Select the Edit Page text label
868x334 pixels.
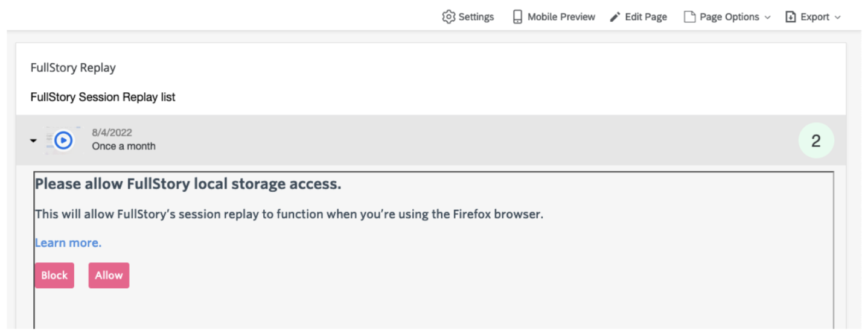[x=645, y=17]
